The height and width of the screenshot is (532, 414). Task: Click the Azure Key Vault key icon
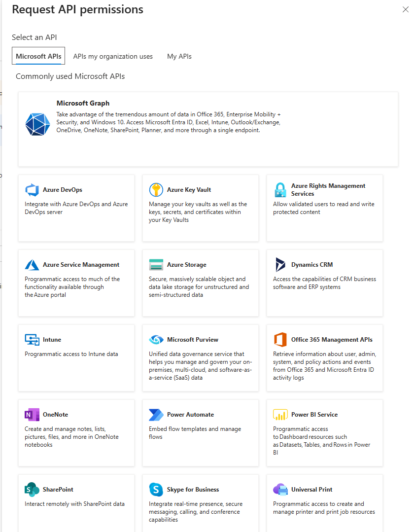coord(156,190)
